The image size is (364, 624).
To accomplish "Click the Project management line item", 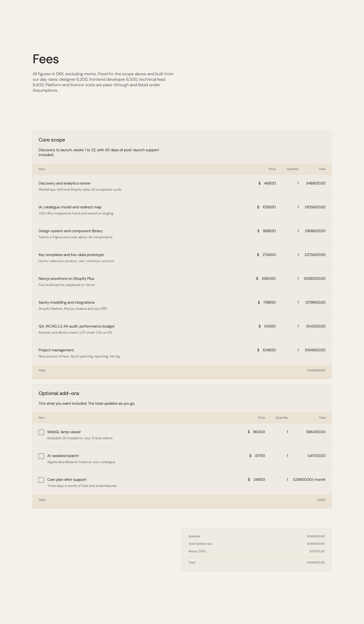I will click(x=182, y=353).
